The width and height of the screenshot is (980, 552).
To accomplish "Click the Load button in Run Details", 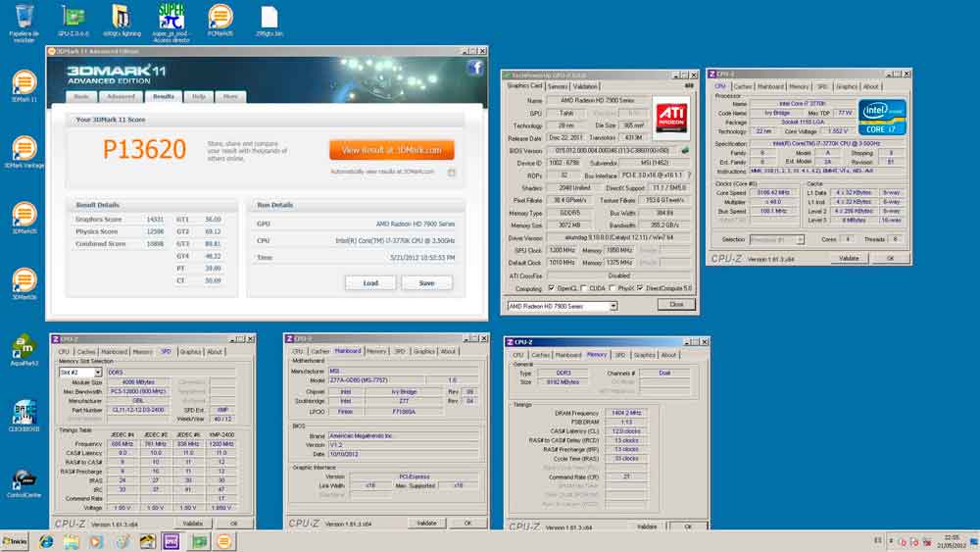I will coord(370,283).
